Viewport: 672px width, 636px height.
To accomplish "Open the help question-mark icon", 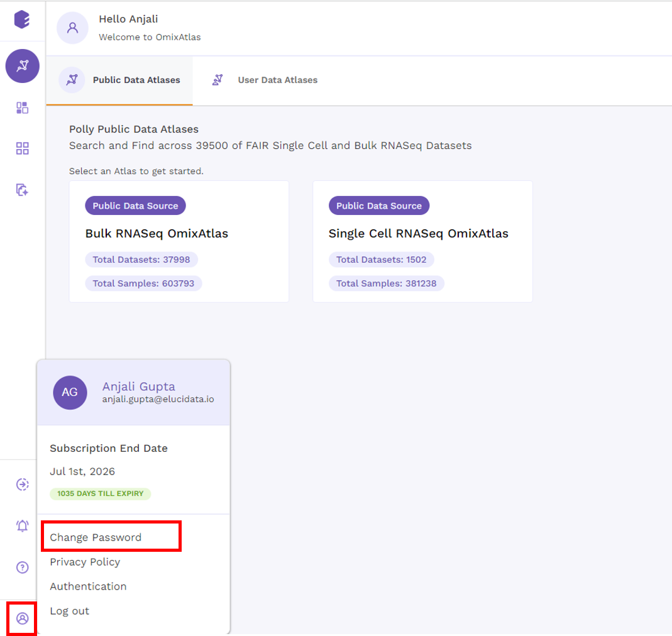I will click(22, 567).
